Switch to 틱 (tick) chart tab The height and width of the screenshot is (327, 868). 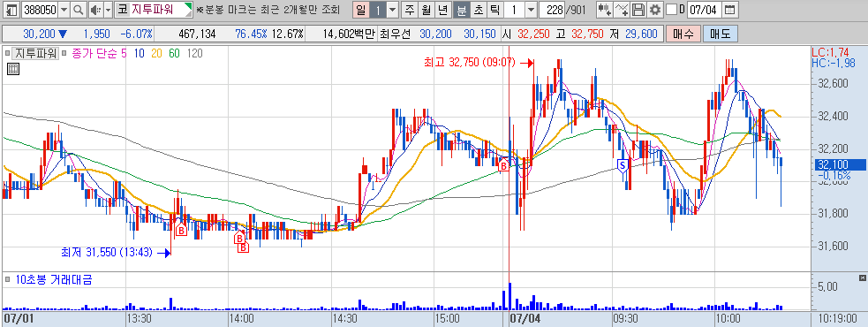coord(494,10)
